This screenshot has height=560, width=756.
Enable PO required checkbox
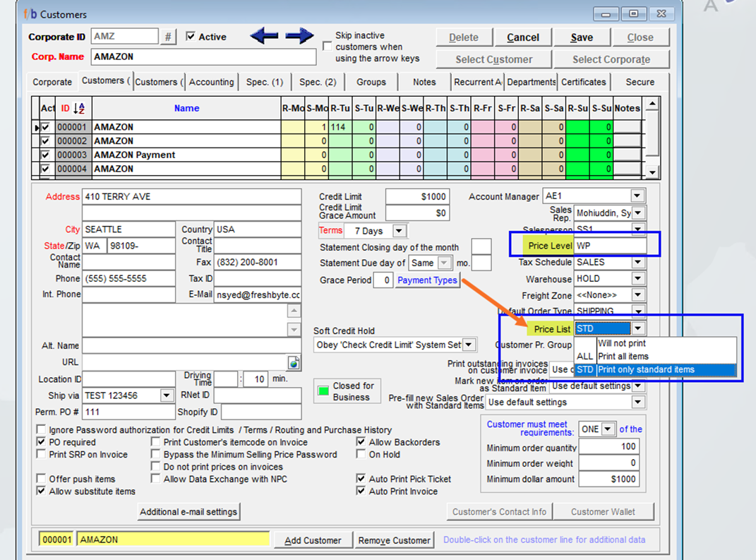tap(42, 442)
